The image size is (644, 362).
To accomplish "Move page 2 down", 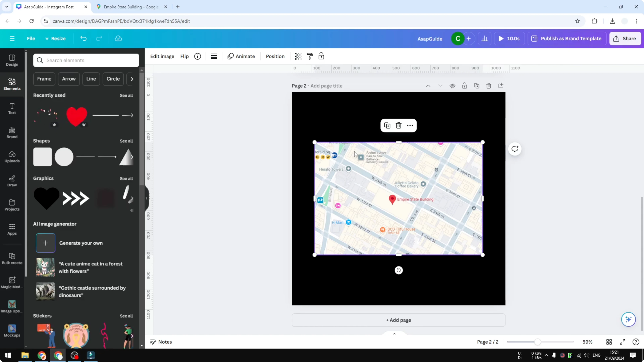I will 440,86.
